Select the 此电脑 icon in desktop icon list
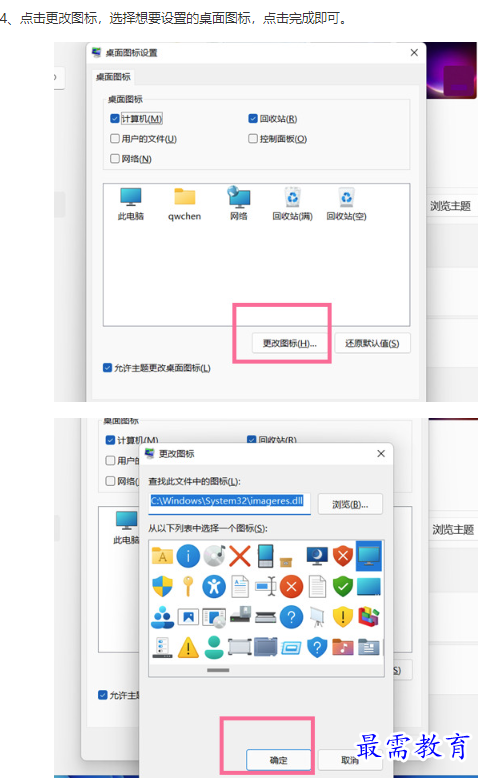The image size is (478, 778). pyautogui.click(x=131, y=203)
